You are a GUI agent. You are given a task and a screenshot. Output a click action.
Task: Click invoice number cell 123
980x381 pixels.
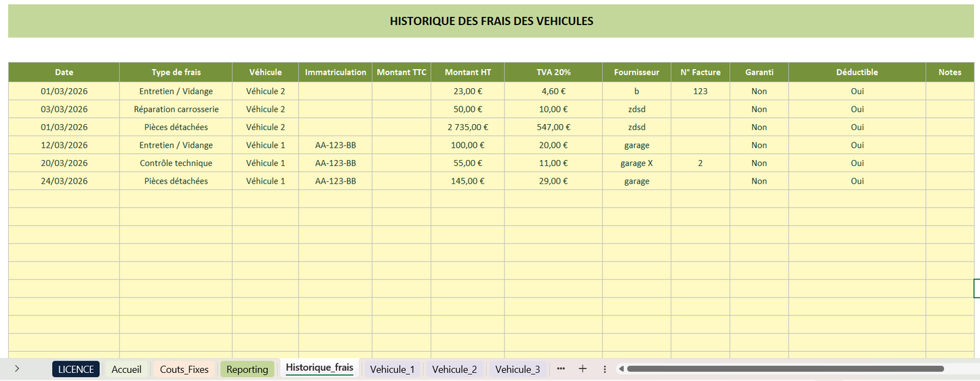[701, 91]
